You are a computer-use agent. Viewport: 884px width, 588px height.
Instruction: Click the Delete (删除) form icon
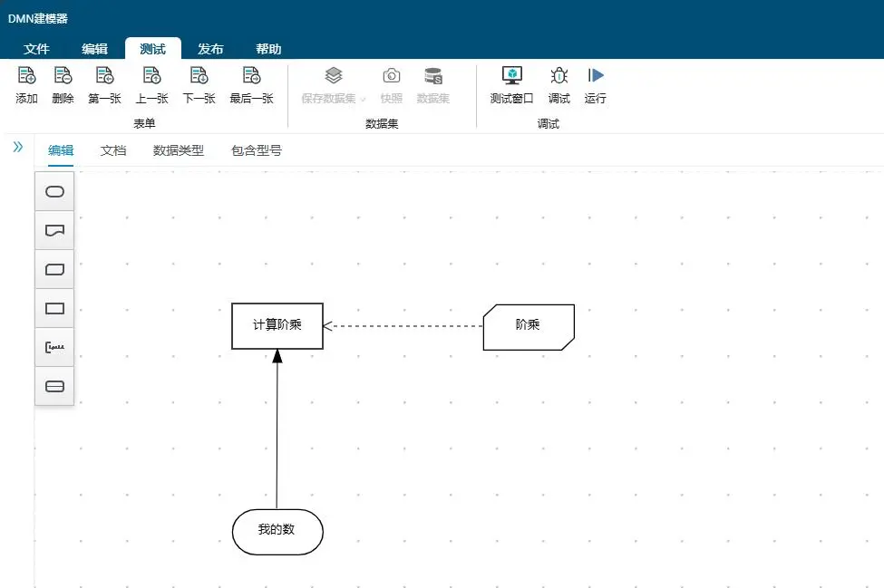click(x=62, y=84)
